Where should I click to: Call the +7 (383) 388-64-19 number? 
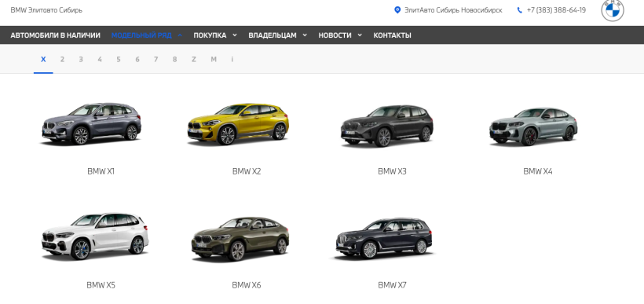pyautogui.click(x=556, y=10)
